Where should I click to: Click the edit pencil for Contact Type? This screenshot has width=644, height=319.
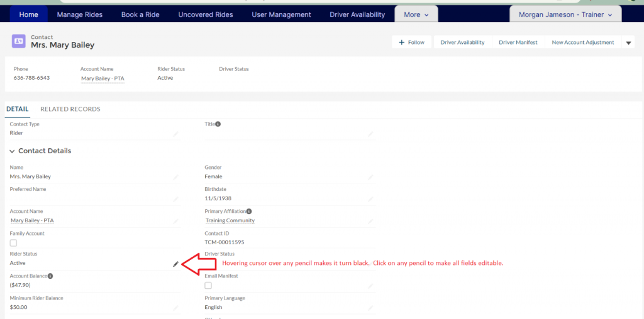(x=176, y=134)
